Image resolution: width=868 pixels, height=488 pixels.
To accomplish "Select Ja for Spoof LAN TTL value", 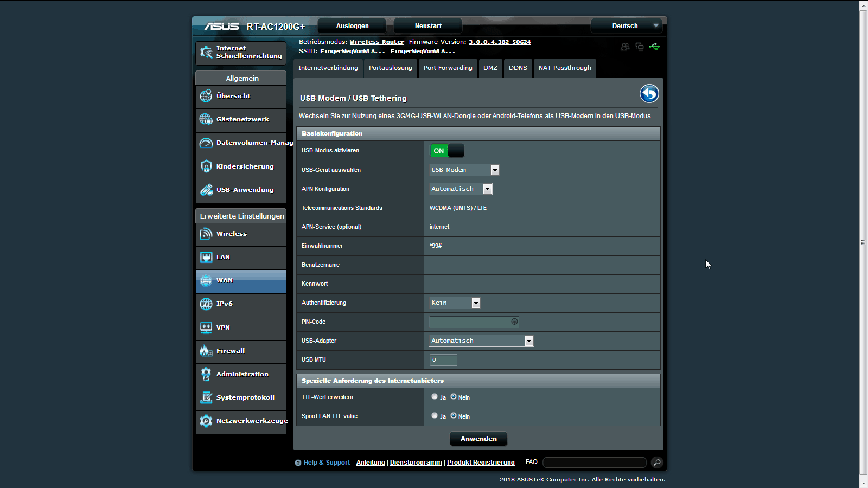I will point(435,416).
